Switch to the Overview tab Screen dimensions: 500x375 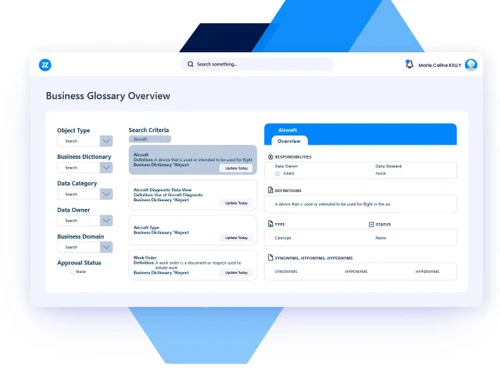[x=289, y=141]
